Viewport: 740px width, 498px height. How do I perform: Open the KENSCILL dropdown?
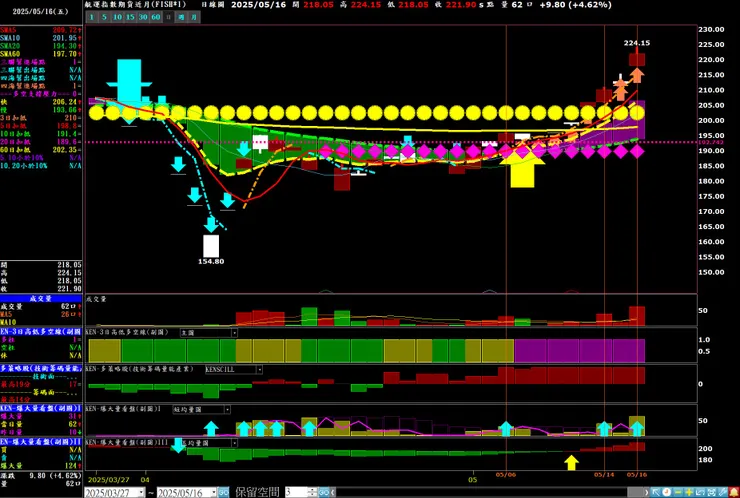[234, 370]
